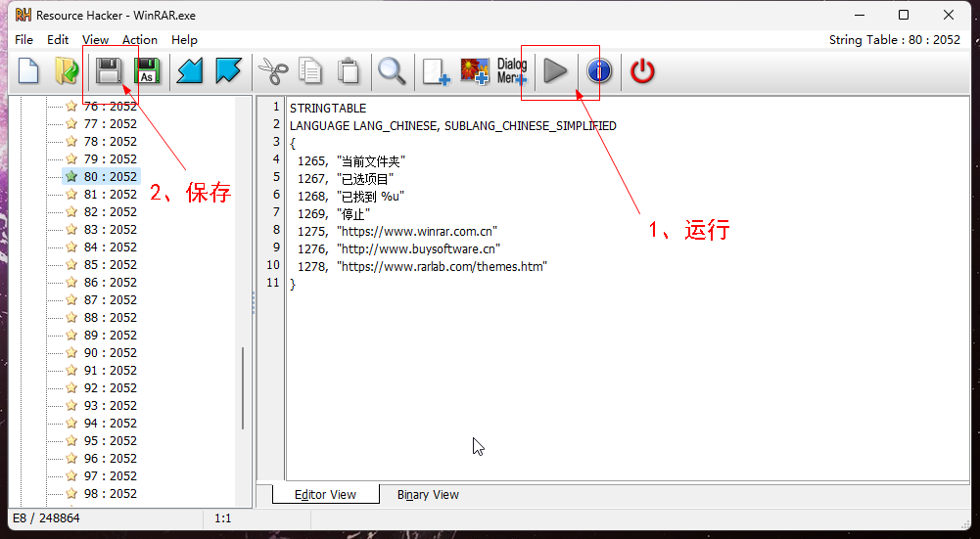The width and height of the screenshot is (980, 539).
Task: Select tree item 82 : 2052
Action: point(111,211)
